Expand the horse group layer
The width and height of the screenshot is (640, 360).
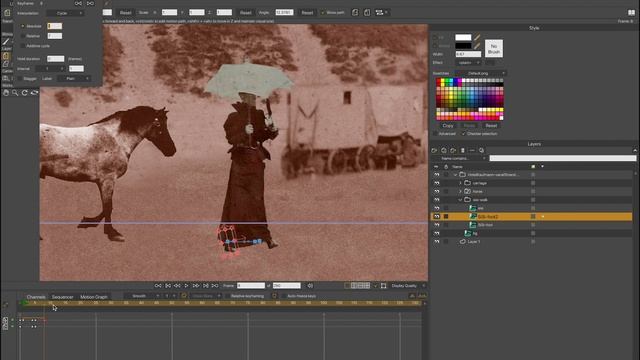coord(460,191)
